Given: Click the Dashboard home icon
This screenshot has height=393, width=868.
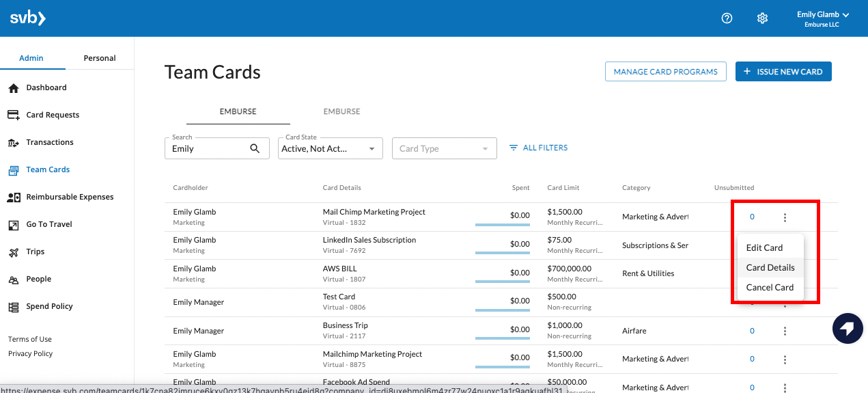Looking at the screenshot, I should (x=14, y=88).
